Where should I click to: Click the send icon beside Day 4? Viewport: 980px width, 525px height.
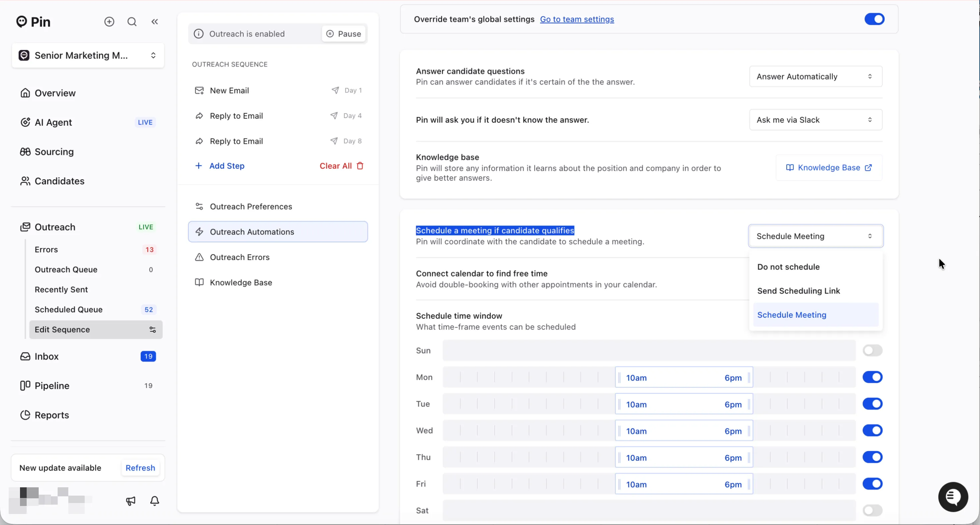334,115
